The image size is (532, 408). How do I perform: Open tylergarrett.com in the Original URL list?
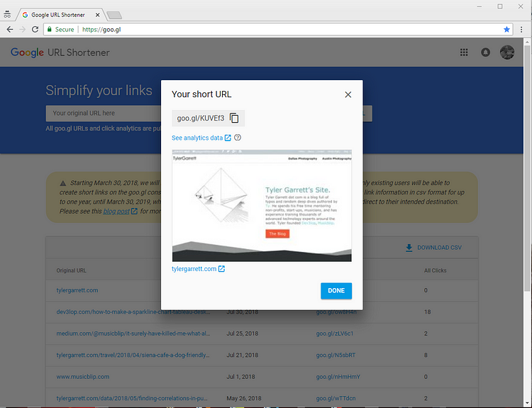click(x=77, y=290)
